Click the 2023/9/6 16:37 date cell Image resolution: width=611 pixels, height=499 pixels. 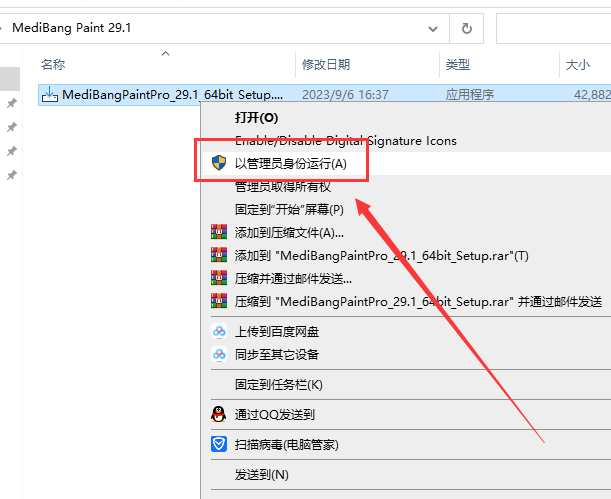[x=345, y=95]
